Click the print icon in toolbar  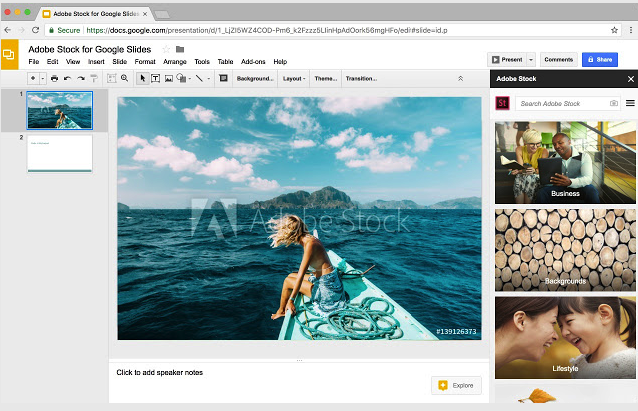[x=54, y=78]
